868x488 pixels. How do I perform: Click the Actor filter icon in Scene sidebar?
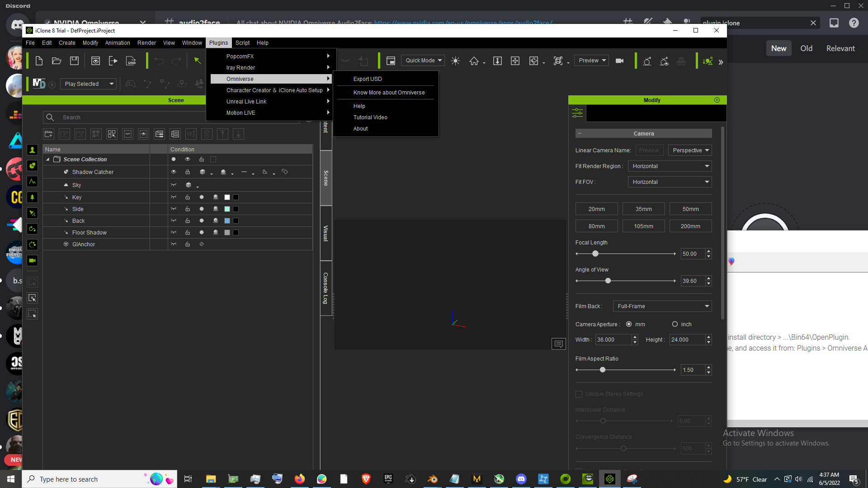coord(32,150)
